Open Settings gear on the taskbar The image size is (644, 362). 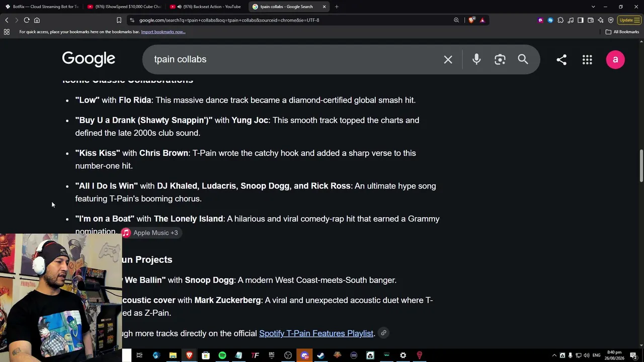[403, 355]
